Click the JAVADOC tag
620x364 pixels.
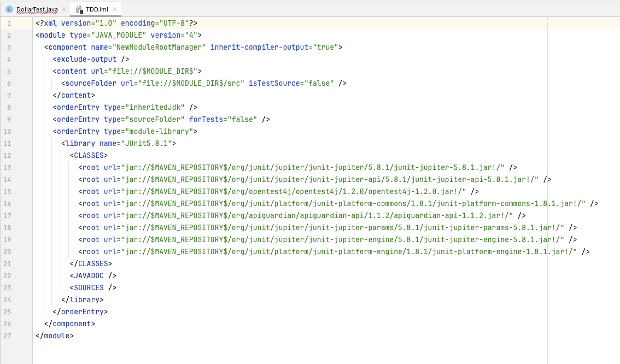(x=93, y=276)
